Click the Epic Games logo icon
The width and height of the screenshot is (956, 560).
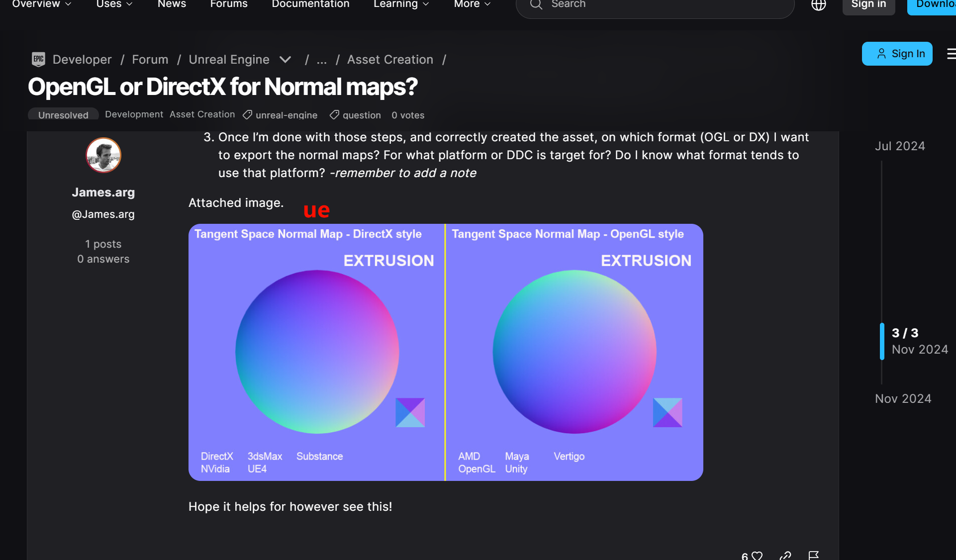tap(38, 59)
